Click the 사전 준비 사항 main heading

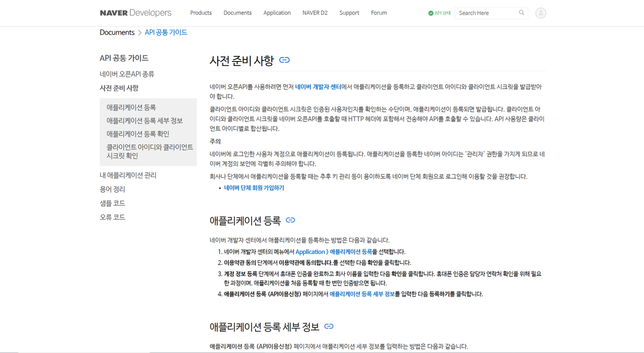click(x=242, y=60)
